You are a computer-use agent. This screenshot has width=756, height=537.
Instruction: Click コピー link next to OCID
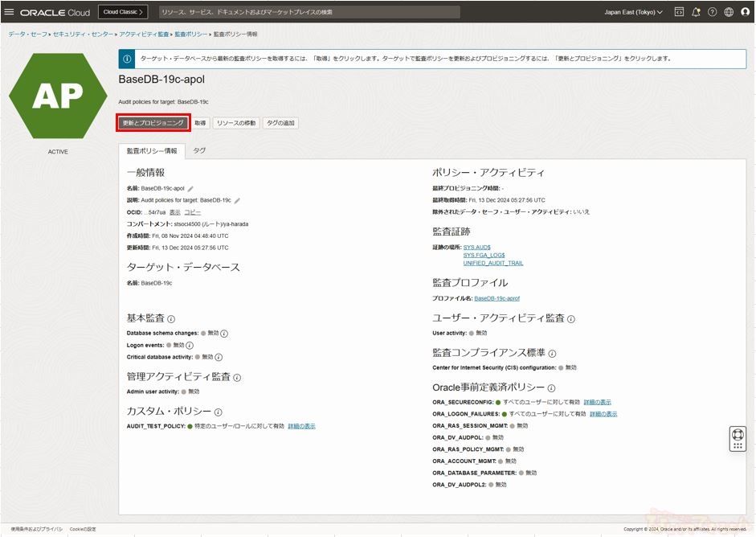click(192, 212)
